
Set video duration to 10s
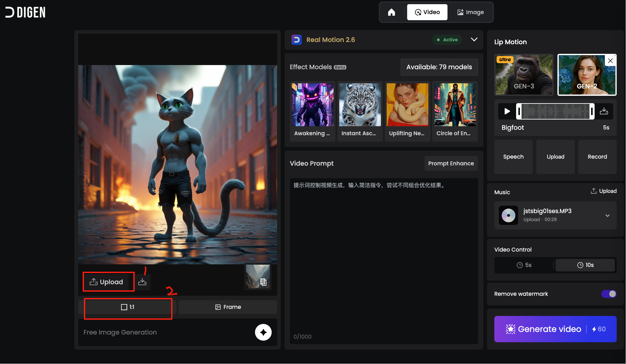tap(585, 265)
